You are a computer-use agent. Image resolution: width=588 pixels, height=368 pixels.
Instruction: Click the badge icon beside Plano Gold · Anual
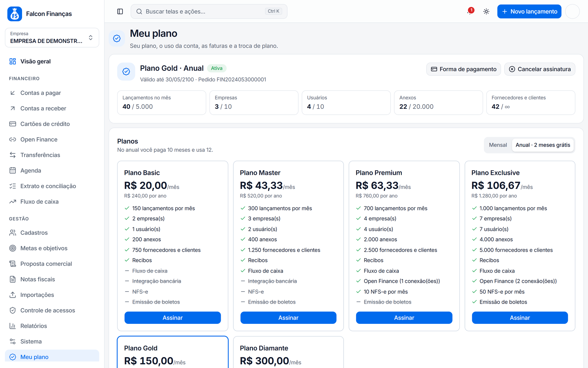pyautogui.click(x=126, y=71)
